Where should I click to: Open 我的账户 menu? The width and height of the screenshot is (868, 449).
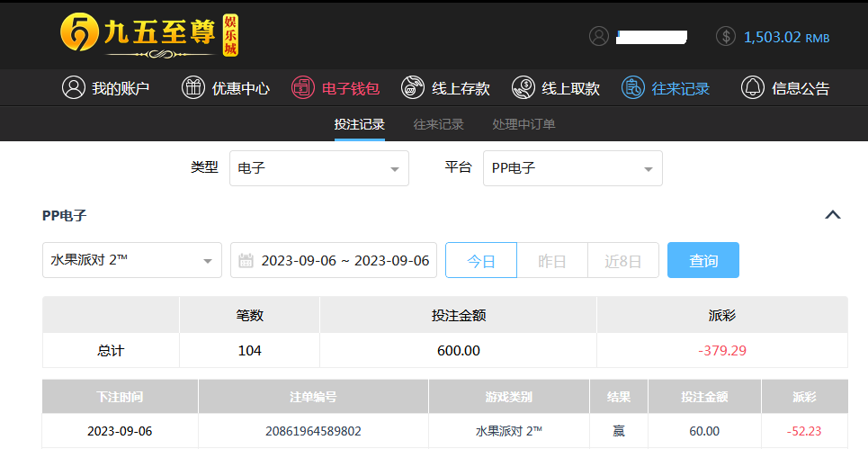[106, 88]
